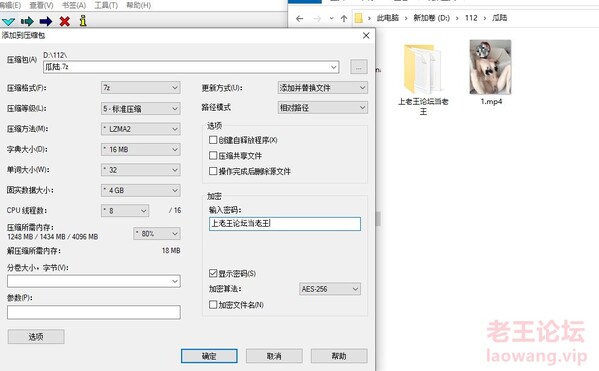Click the red X Delete toolbar icon
Viewport: 599px width, 371px height.
65,21
